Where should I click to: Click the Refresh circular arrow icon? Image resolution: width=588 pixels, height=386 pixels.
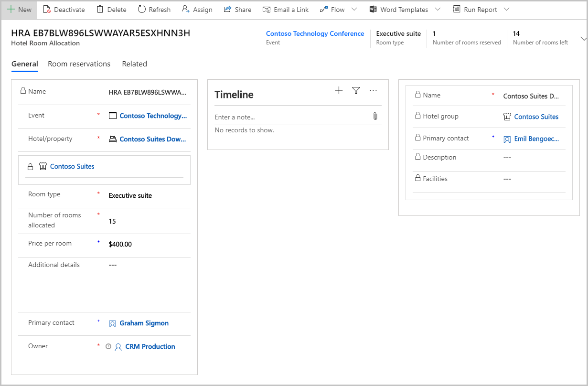pos(141,10)
